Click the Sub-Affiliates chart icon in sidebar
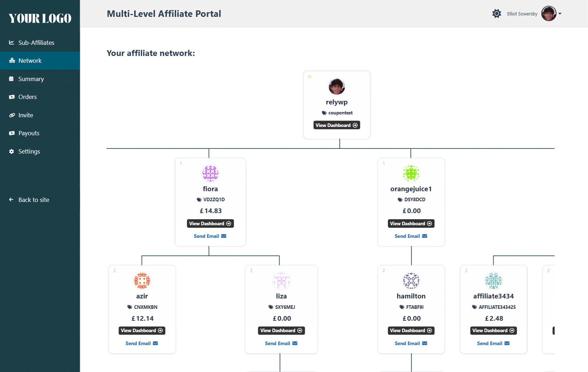The image size is (588, 372). click(11, 42)
